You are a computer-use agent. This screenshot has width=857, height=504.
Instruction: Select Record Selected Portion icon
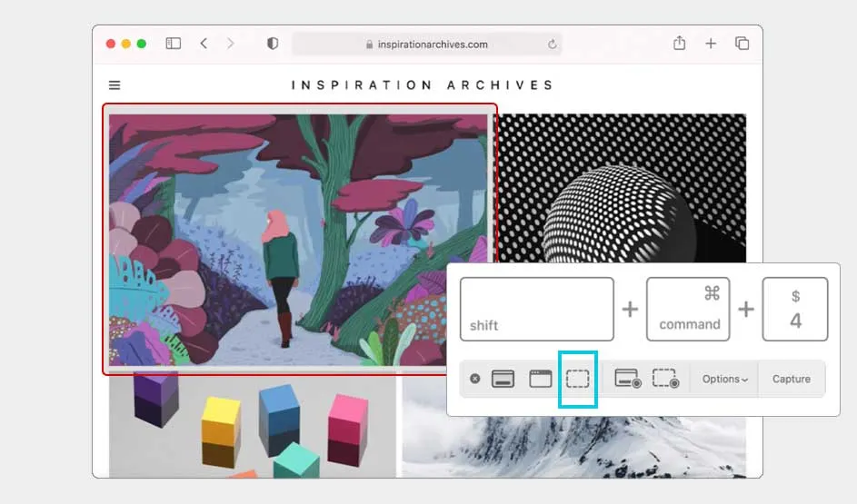(x=666, y=379)
